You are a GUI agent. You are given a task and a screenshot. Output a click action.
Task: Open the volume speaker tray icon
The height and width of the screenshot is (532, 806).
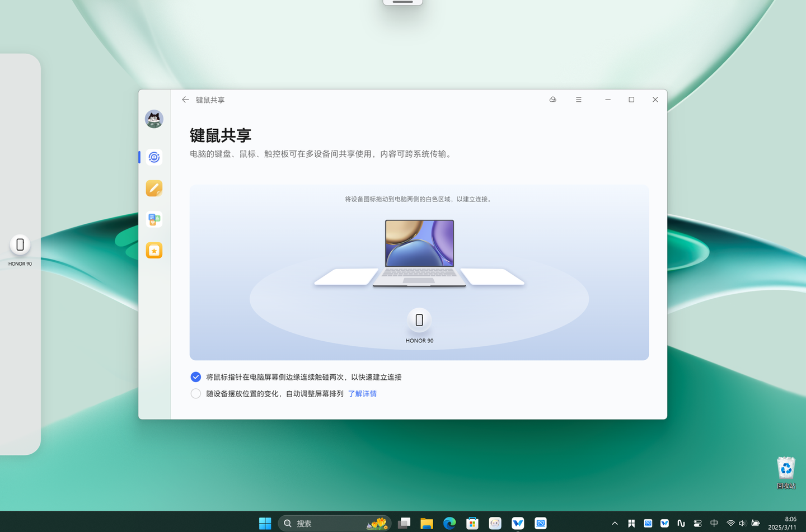click(x=743, y=524)
